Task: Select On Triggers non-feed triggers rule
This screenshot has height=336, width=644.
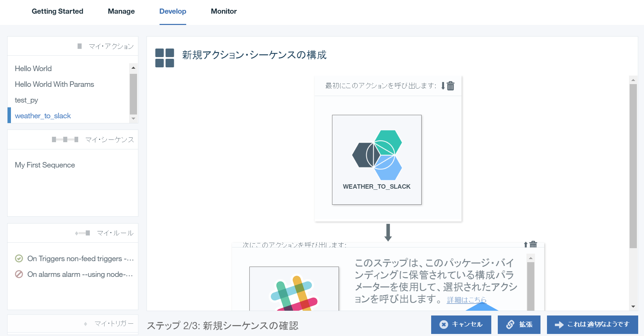Action: 80,258
